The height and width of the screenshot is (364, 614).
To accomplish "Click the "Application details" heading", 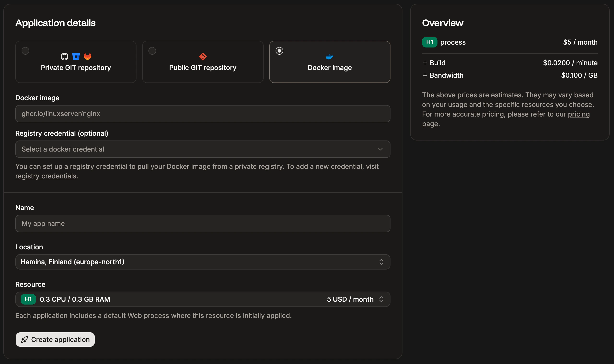I will click(55, 23).
